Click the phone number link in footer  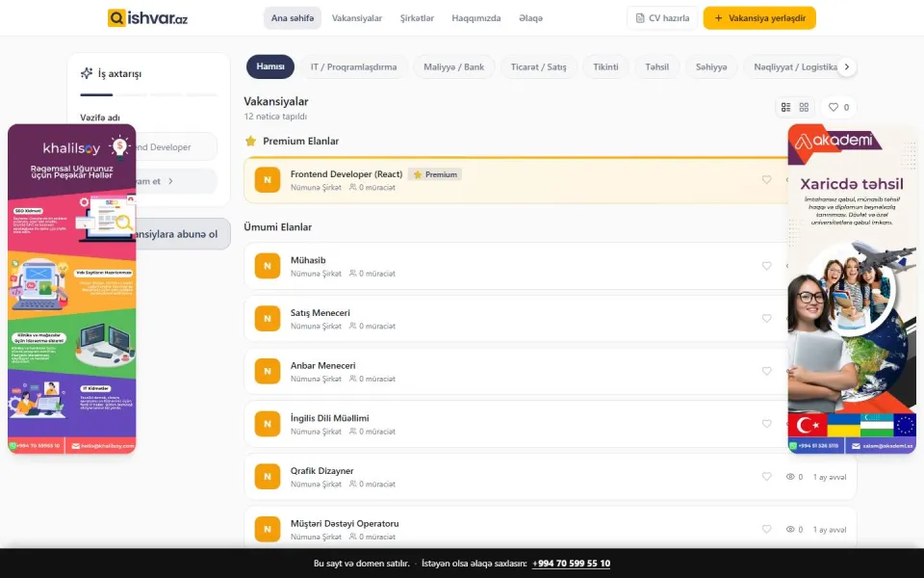[x=571, y=564]
